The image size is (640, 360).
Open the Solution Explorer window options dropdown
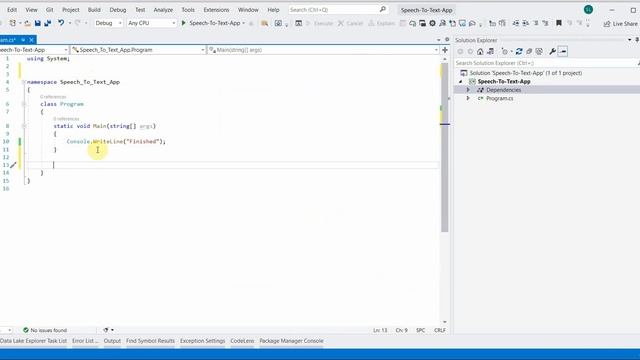click(629, 40)
